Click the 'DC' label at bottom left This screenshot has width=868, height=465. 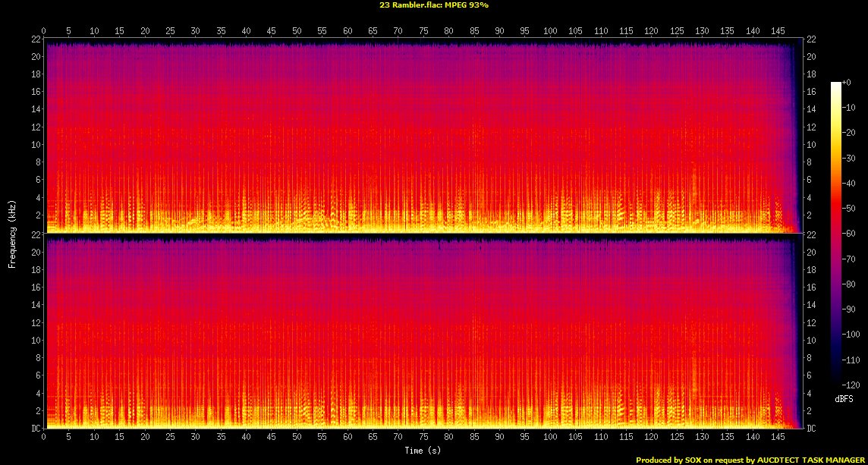click(36, 429)
